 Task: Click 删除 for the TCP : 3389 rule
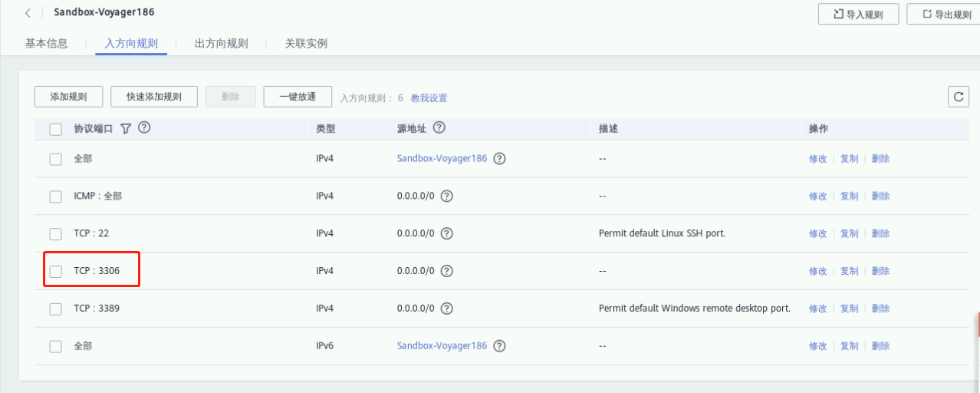(880, 309)
